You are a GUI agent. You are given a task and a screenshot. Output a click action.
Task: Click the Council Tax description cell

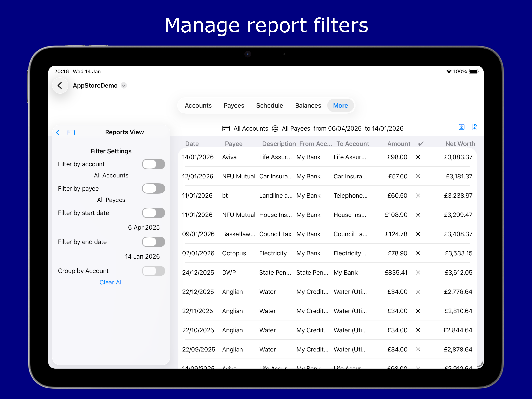[275, 234]
